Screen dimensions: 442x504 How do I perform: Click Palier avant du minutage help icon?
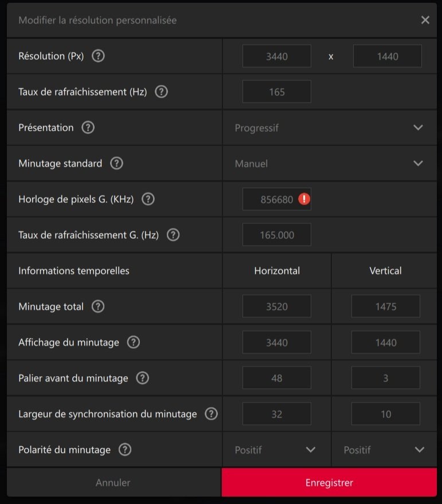142,378
